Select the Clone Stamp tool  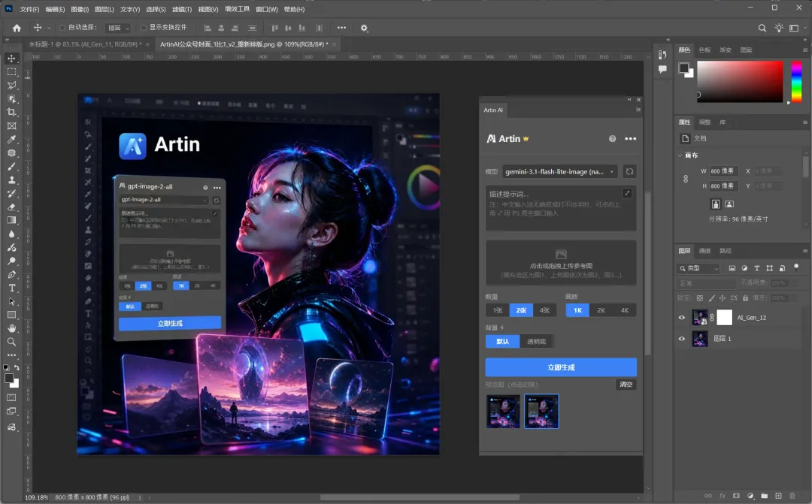tap(11, 180)
